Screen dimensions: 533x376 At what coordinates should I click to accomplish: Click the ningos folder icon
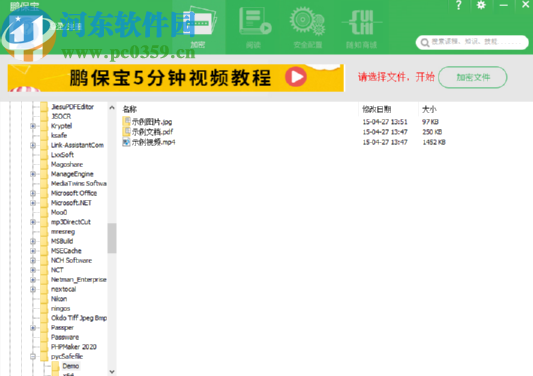point(44,308)
